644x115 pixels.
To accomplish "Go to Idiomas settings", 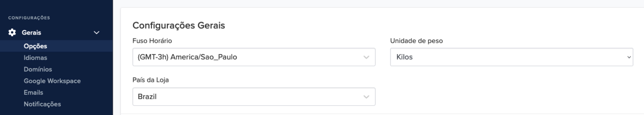I will pyautogui.click(x=35, y=58).
